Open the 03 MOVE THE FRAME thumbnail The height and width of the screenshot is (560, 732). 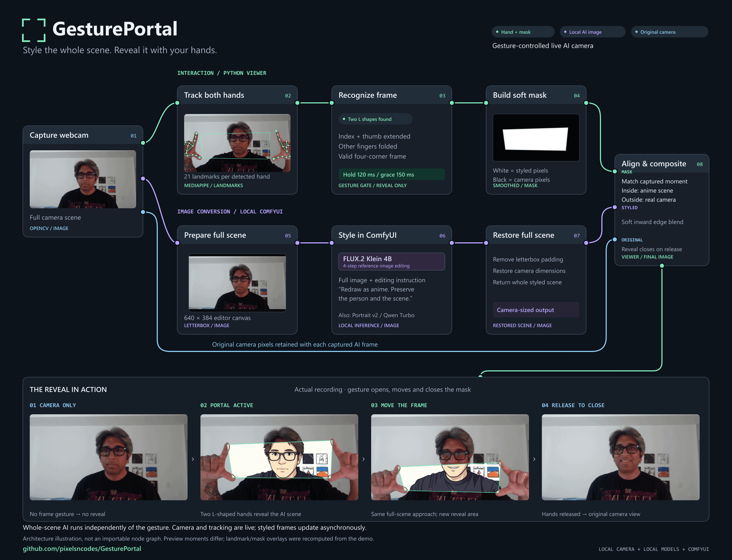click(x=450, y=457)
